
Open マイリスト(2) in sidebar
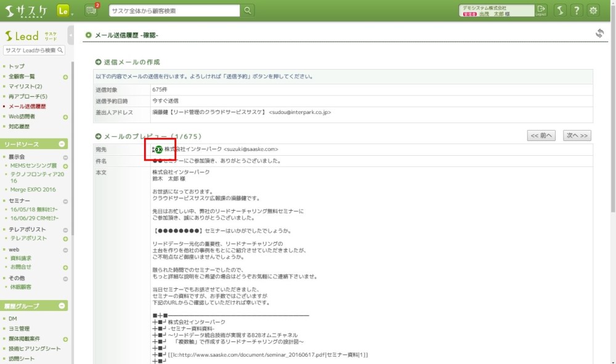(25, 86)
